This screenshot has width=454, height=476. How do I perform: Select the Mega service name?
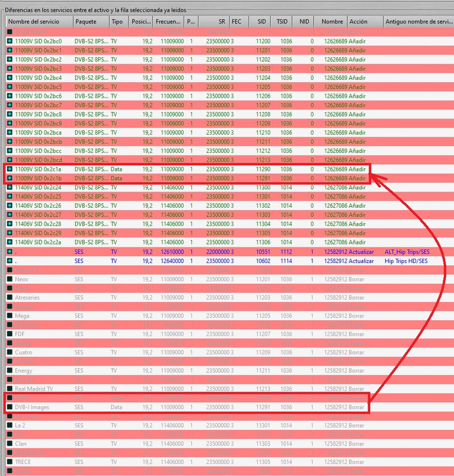pyautogui.click(x=22, y=316)
